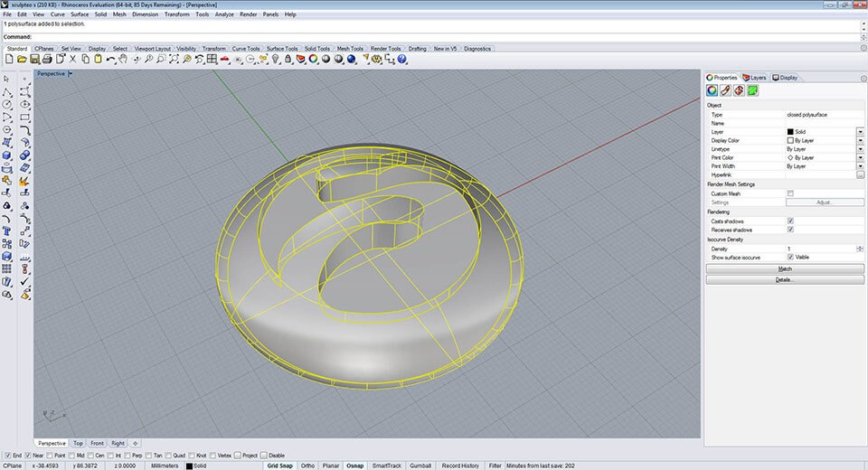Click the four-viewport layout icon
The image size is (868, 470).
click(212, 59)
